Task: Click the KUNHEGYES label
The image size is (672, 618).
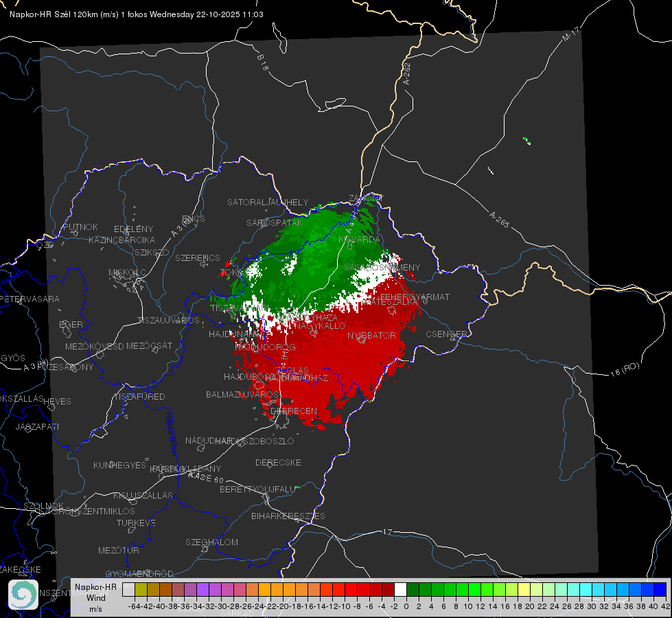Action: click(x=119, y=465)
